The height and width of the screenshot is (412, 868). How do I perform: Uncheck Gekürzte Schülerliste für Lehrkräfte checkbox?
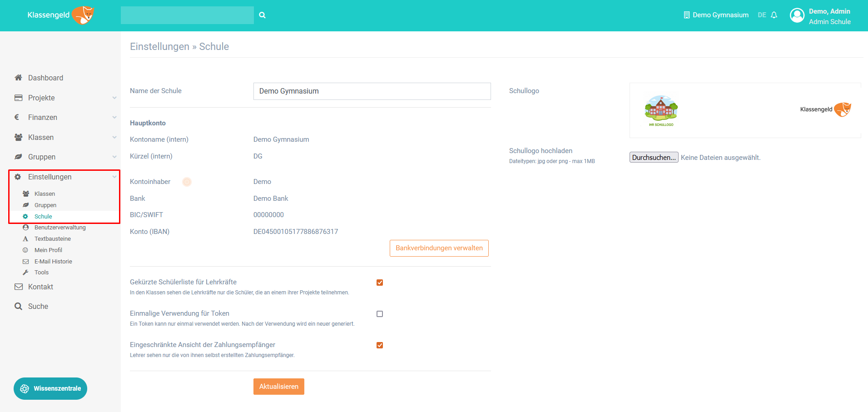point(380,283)
